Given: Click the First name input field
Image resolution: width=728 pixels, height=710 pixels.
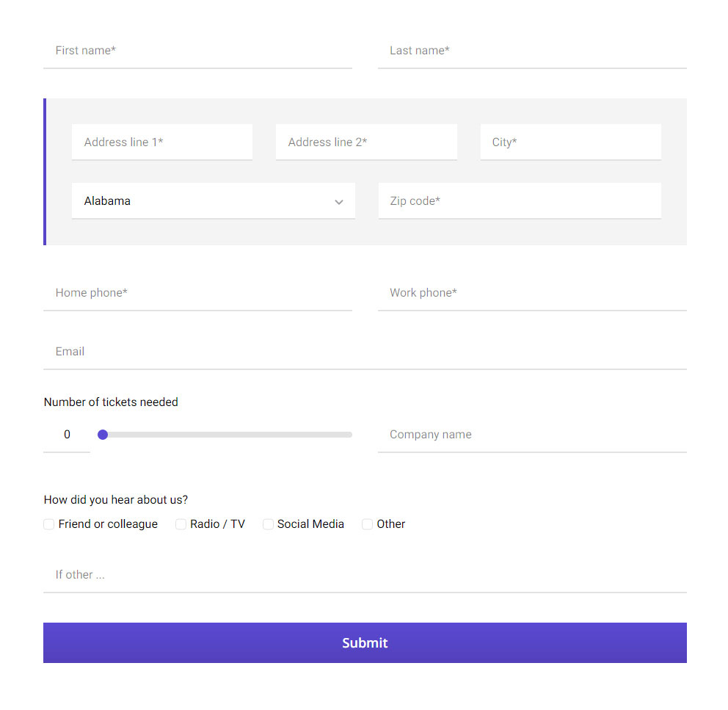Looking at the screenshot, I should tap(197, 51).
